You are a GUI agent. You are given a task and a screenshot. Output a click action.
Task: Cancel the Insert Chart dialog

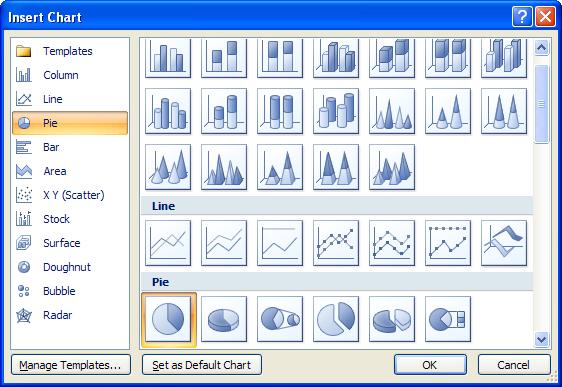[x=514, y=365]
